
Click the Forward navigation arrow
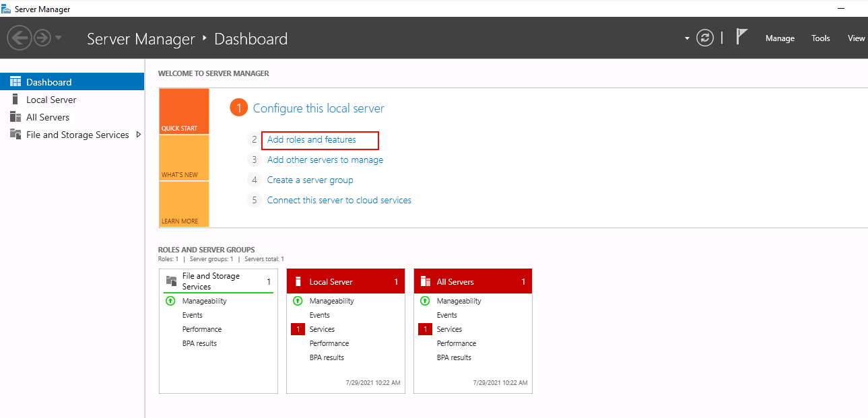(x=42, y=38)
